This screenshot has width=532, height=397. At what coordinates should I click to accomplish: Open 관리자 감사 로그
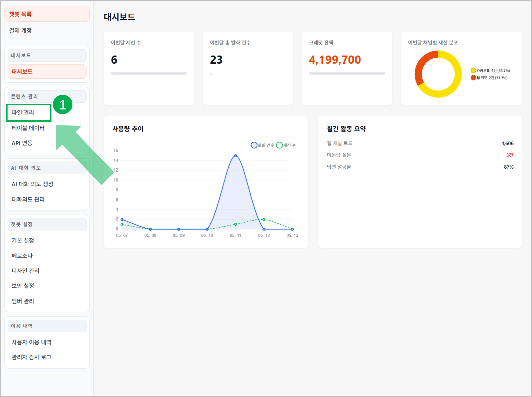(31, 357)
